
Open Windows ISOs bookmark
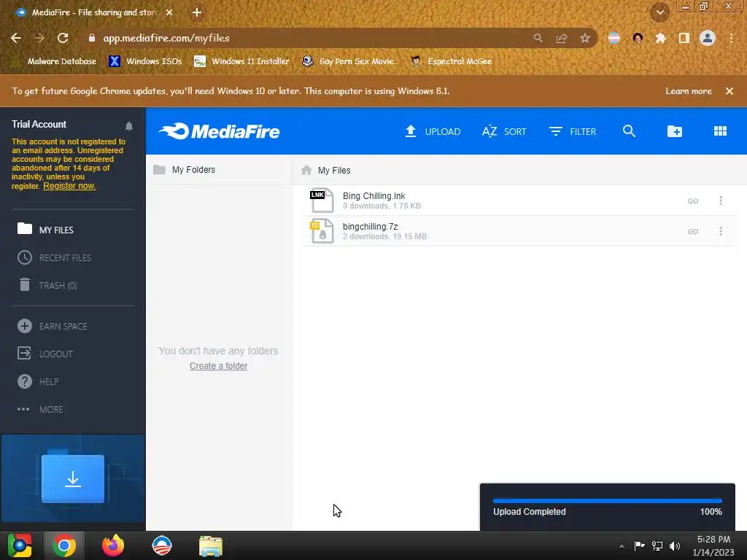pos(145,61)
